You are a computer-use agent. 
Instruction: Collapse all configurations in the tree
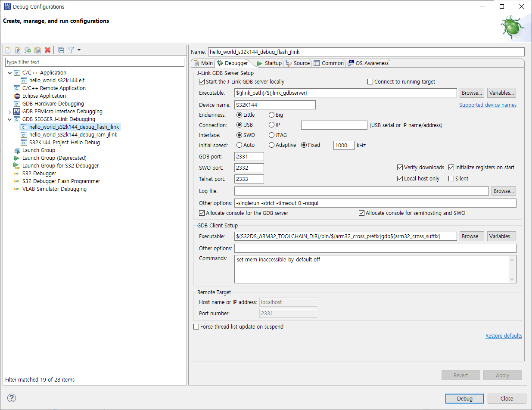pos(61,50)
